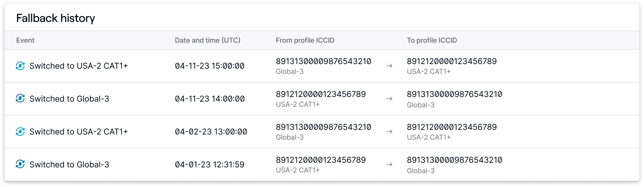The image size is (644, 187).
Task: Click the switch icon in the 13:00:00 row
Action: [20, 132]
